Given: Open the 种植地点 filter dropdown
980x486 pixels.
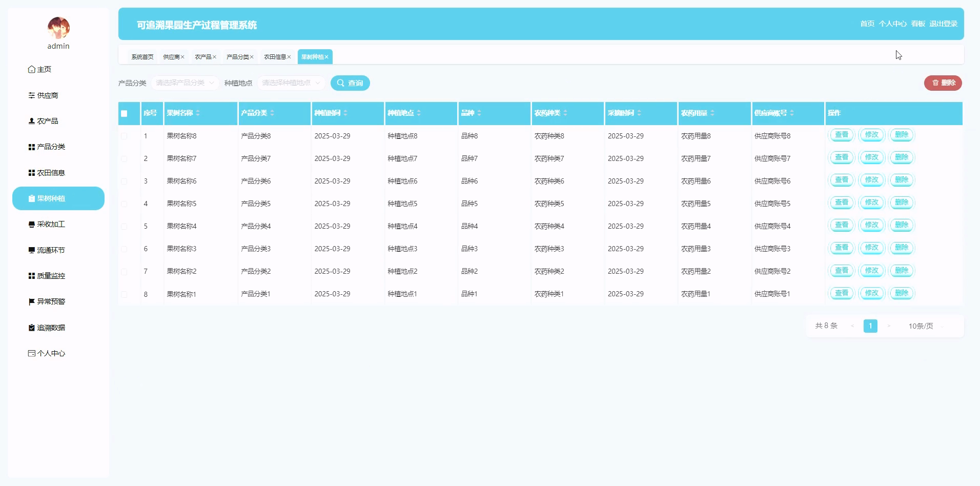Looking at the screenshot, I should point(291,83).
